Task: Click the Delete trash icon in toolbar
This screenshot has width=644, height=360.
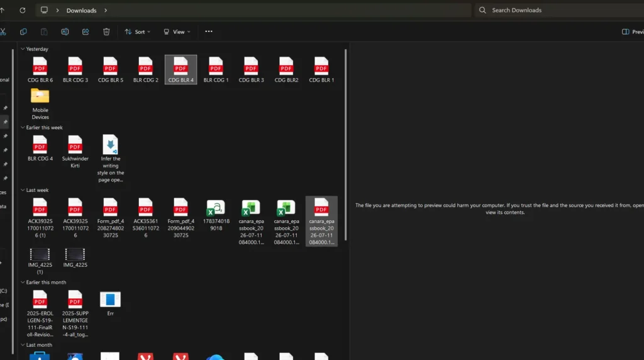Action: coord(106,31)
